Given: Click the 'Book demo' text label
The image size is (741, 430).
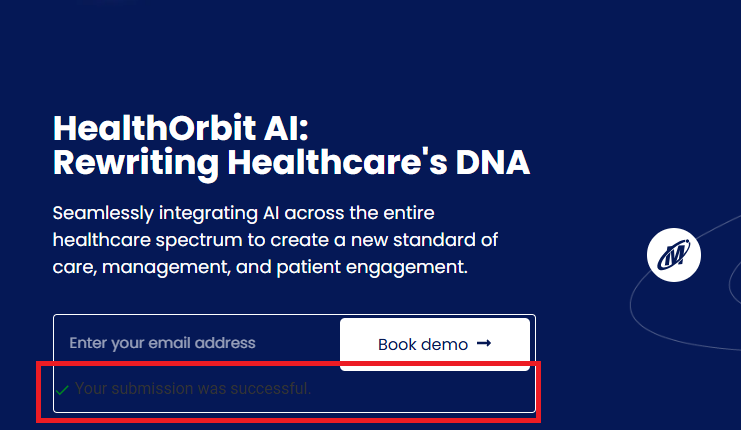Looking at the screenshot, I should (422, 344).
